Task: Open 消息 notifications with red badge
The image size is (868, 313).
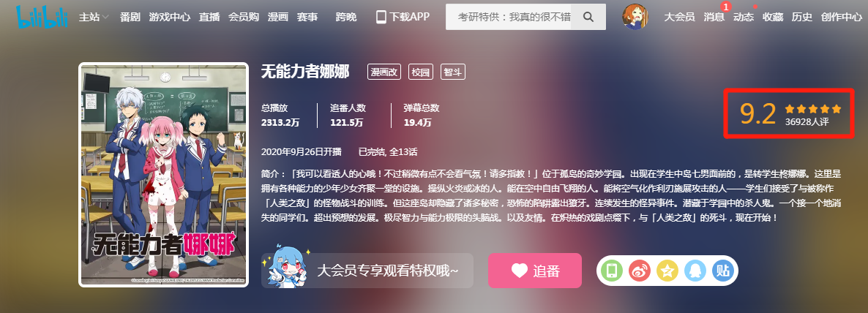Action: tap(714, 17)
